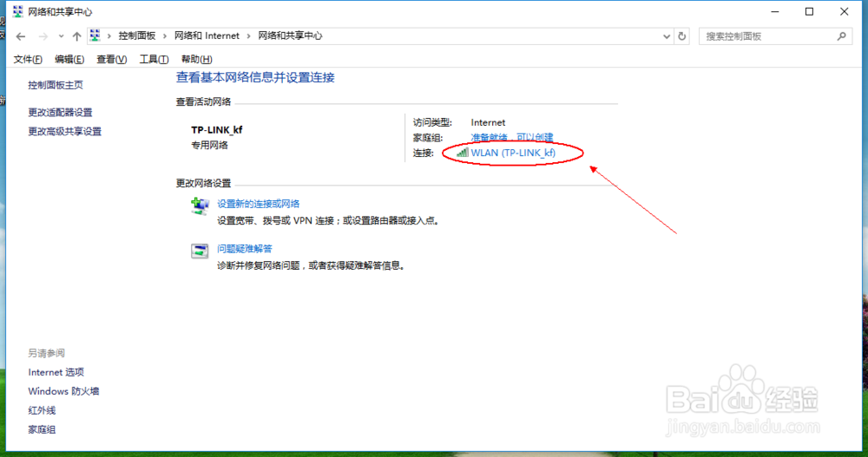The width and height of the screenshot is (868, 457).
Task: Open the 文件(F) menu
Action: [x=28, y=59]
